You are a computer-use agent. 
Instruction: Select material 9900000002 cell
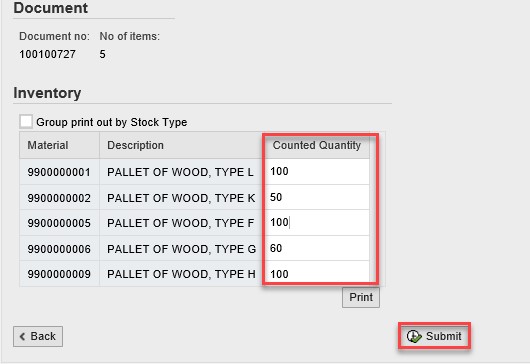[59, 197]
